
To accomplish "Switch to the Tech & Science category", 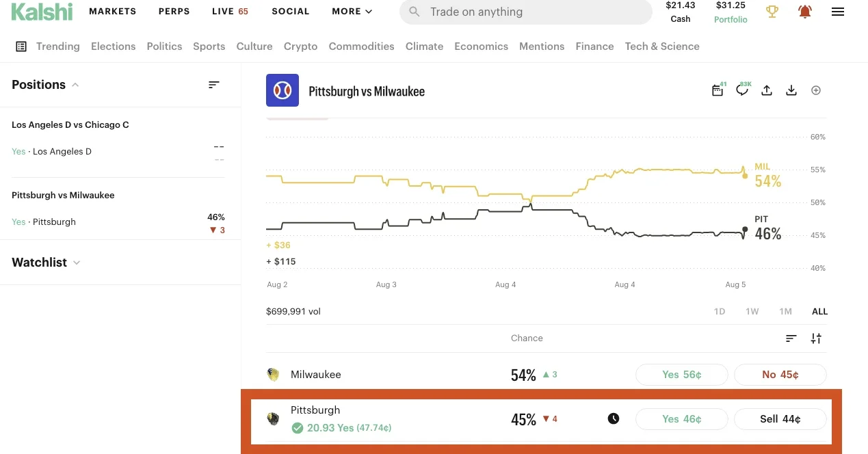I will (662, 46).
